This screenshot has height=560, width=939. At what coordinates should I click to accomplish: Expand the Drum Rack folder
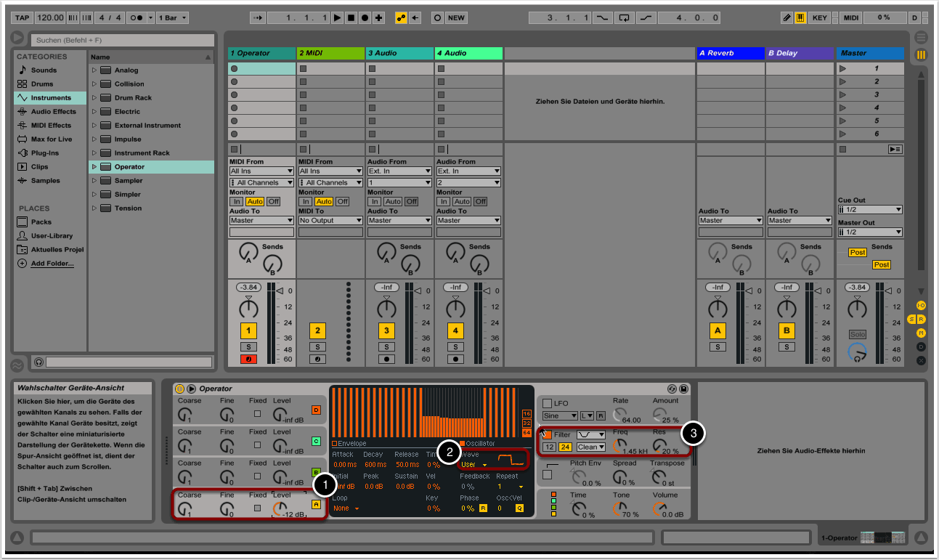pos(94,98)
